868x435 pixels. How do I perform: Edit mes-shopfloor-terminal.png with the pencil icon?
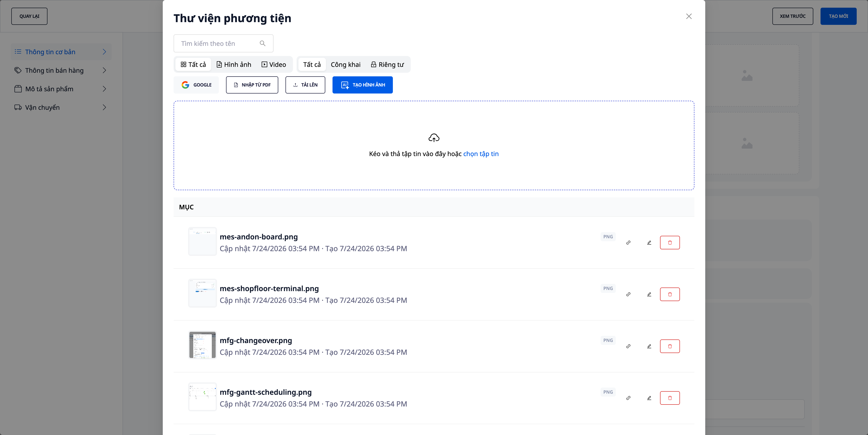[649, 294]
